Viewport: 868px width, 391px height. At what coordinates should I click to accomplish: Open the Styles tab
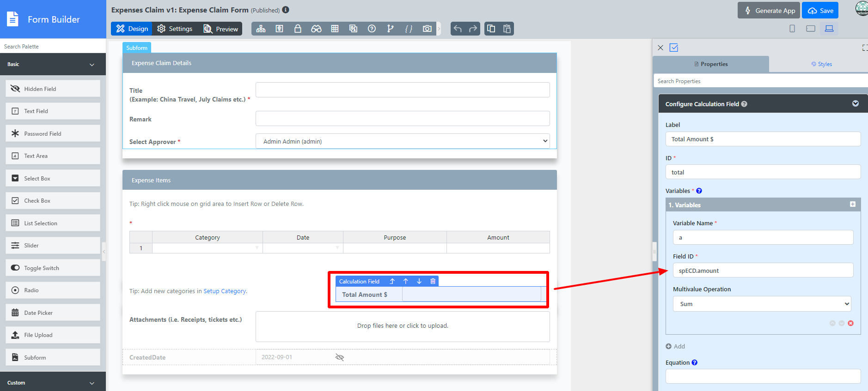pos(821,64)
